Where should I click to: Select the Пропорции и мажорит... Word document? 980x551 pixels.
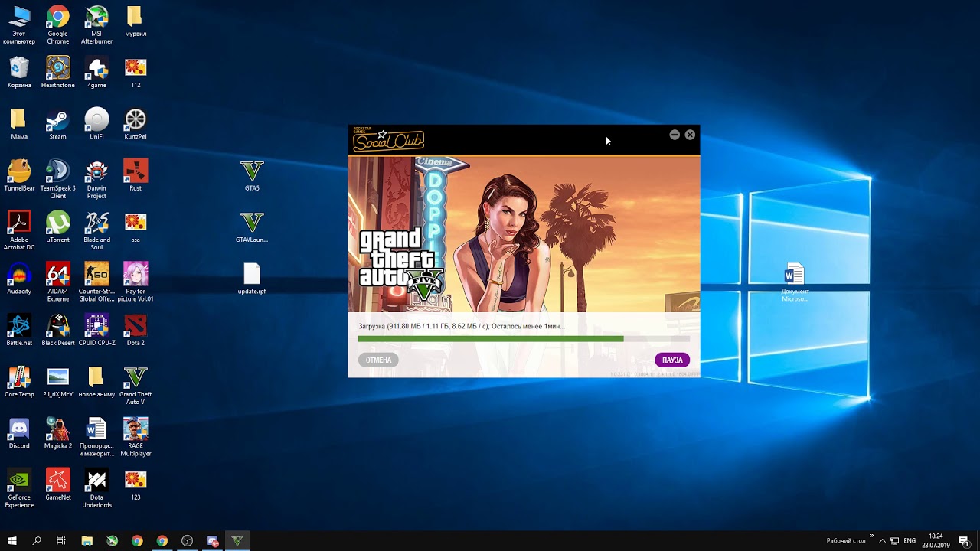coord(96,436)
